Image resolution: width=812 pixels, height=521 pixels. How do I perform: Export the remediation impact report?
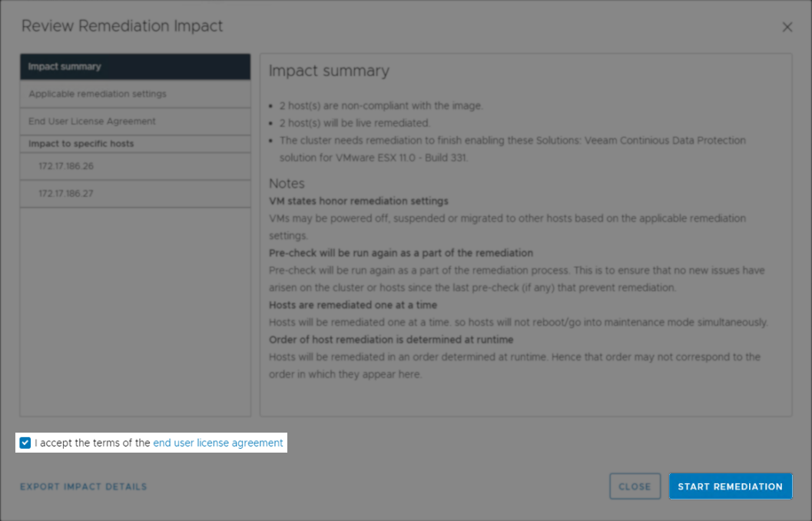coord(83,486)
